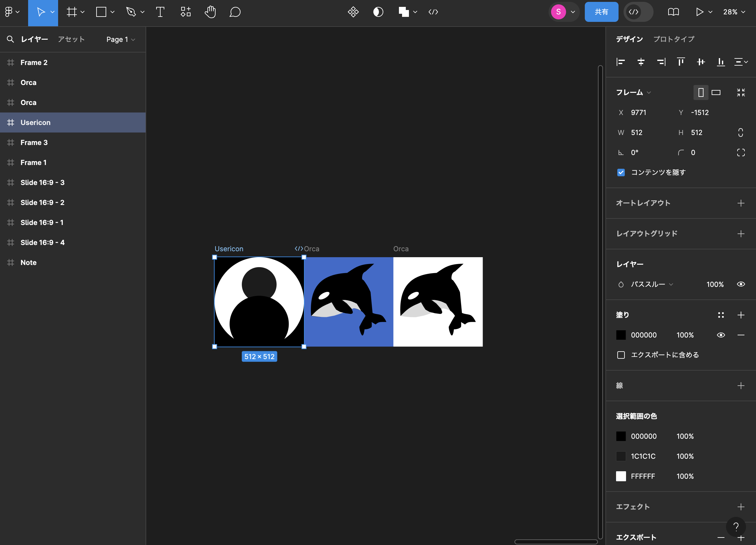Open the library book icon

click(673, 12)
